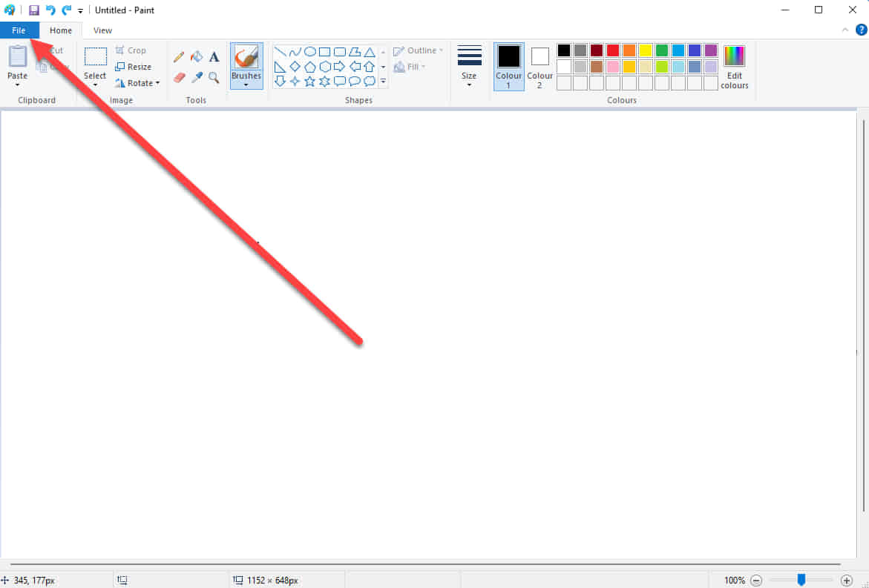Switch to the View tab
Screen dimensions: 869x588
coord(102,30)
